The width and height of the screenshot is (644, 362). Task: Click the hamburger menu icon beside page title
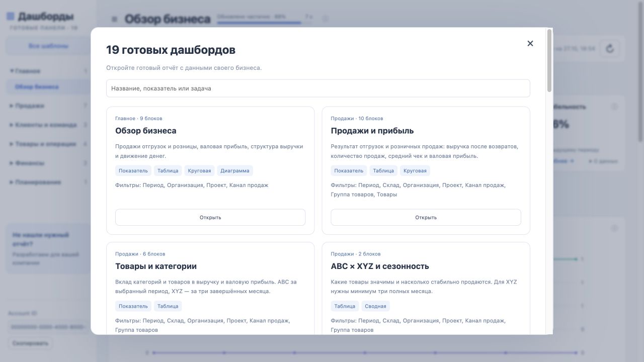115,19
